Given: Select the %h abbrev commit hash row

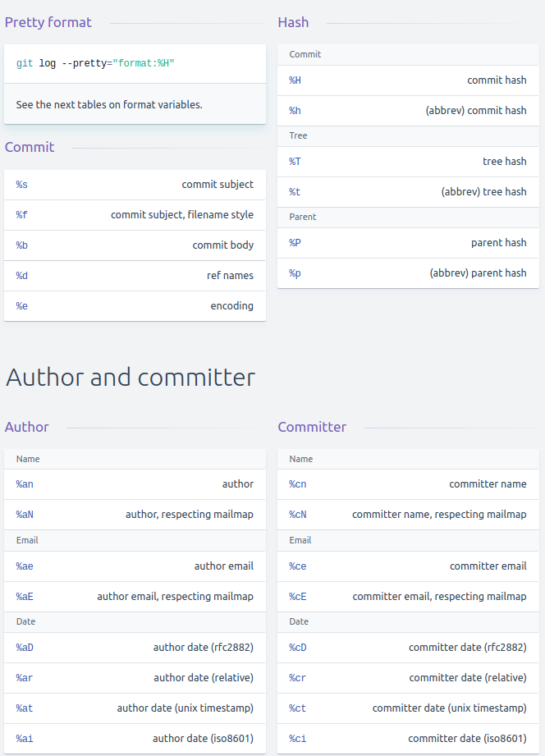Looking at the screenshot, I should (x=408, y=111).
